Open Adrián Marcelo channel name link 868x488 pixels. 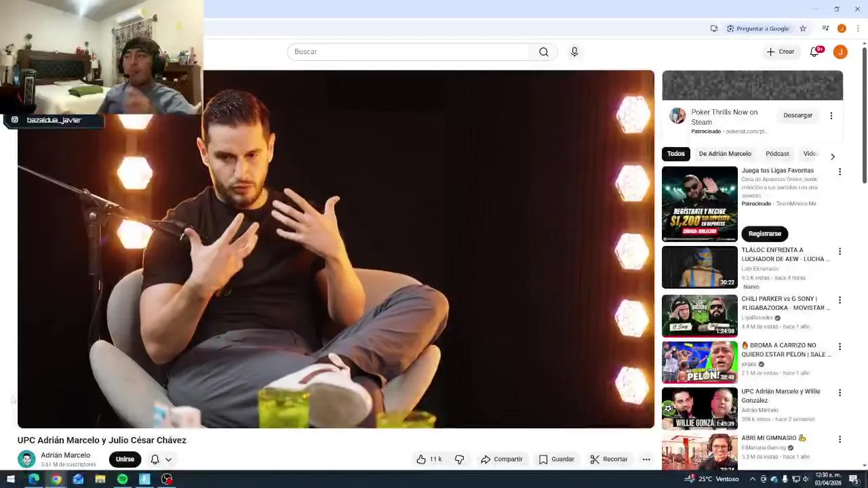click(65, 455)
